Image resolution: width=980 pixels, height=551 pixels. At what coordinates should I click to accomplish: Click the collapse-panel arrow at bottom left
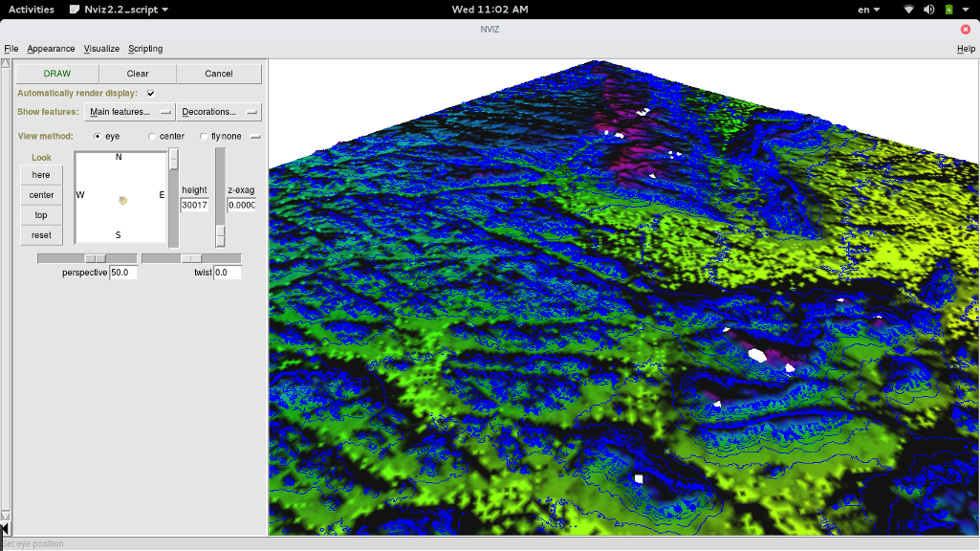[5, 527]
